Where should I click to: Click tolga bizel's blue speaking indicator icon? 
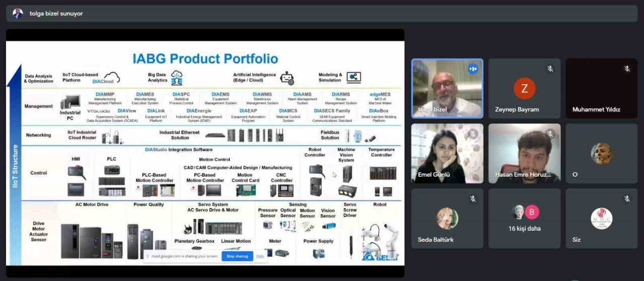tap(472, 69)
